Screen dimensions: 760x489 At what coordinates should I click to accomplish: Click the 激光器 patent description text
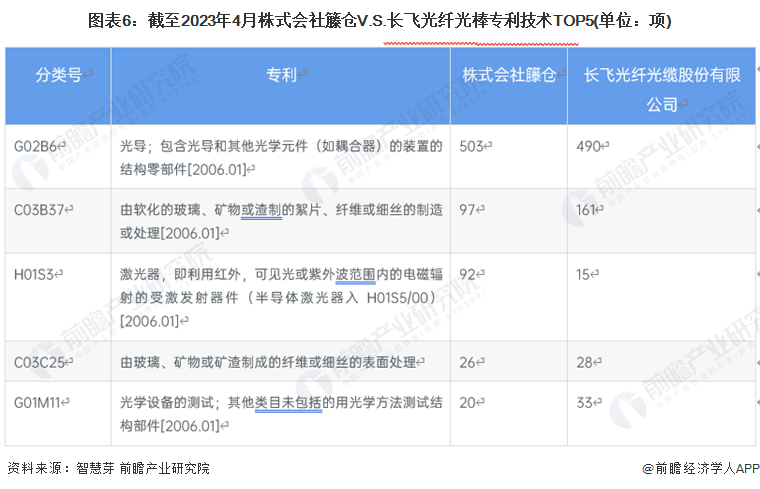pos(281,296)
